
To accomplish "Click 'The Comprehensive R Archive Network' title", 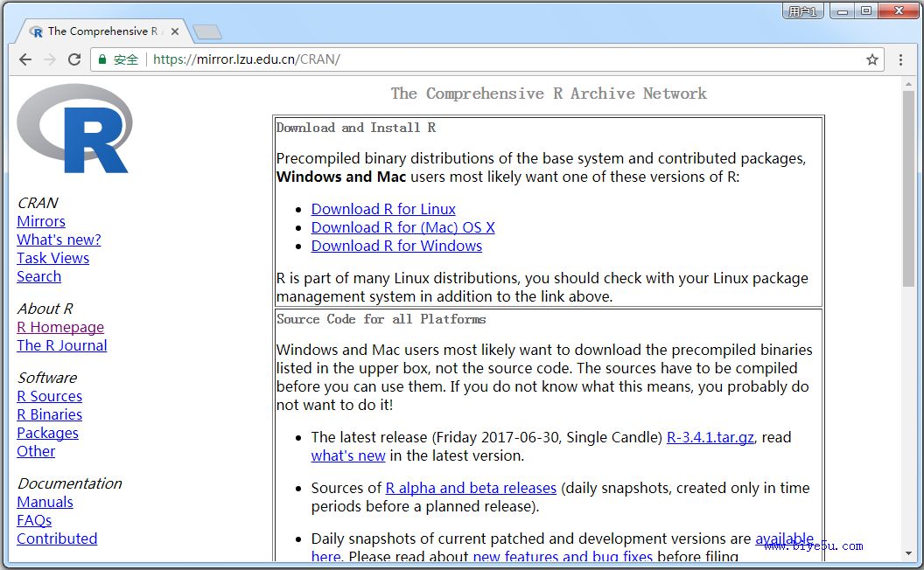I will (549, 93).
